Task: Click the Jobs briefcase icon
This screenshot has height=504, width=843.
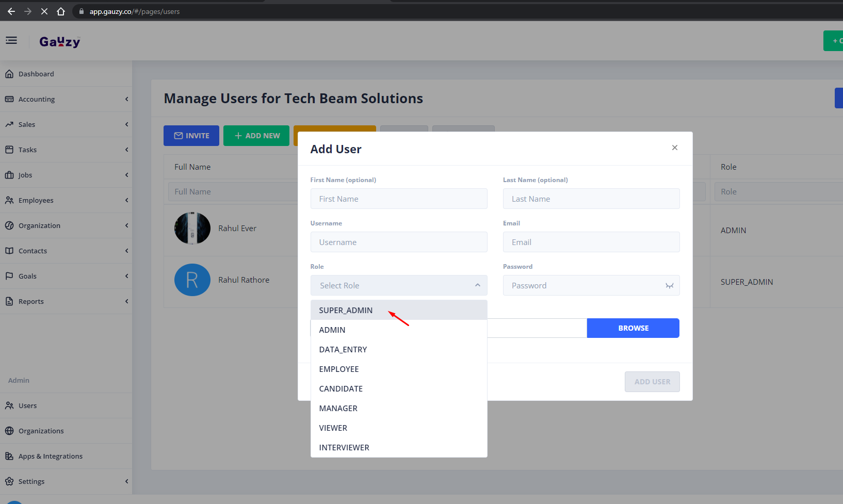Action: [9, 174]
